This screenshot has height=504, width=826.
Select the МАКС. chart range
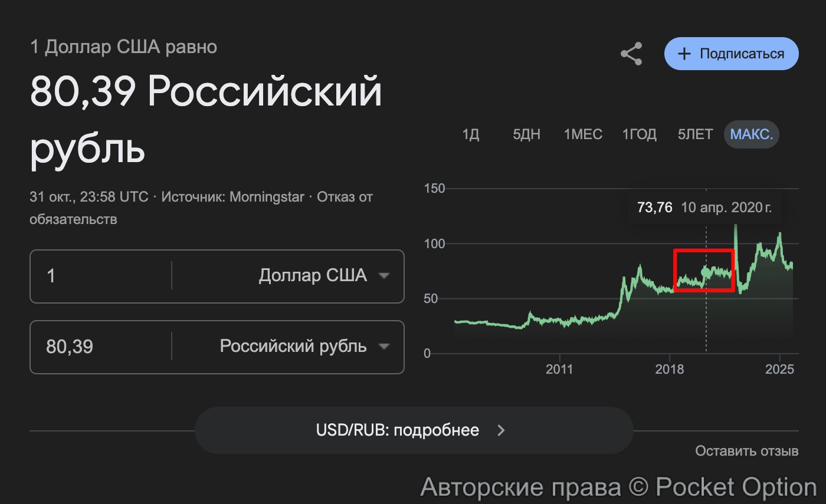(x=751, y=134)
